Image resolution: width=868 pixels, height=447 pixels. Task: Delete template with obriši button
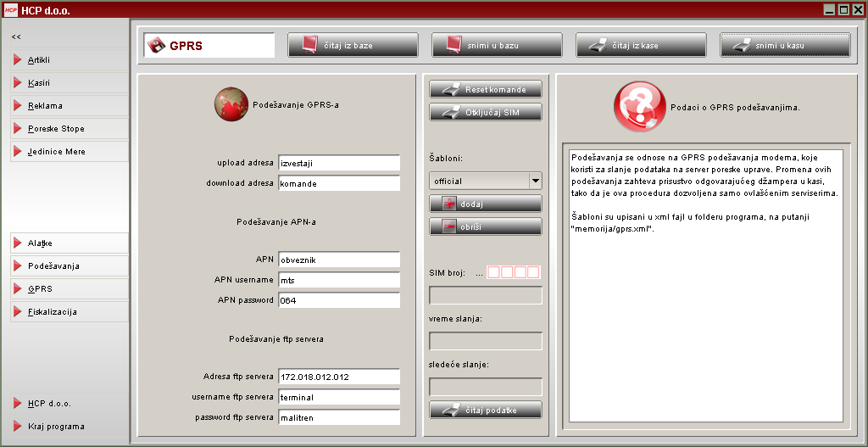click(486, 226)
